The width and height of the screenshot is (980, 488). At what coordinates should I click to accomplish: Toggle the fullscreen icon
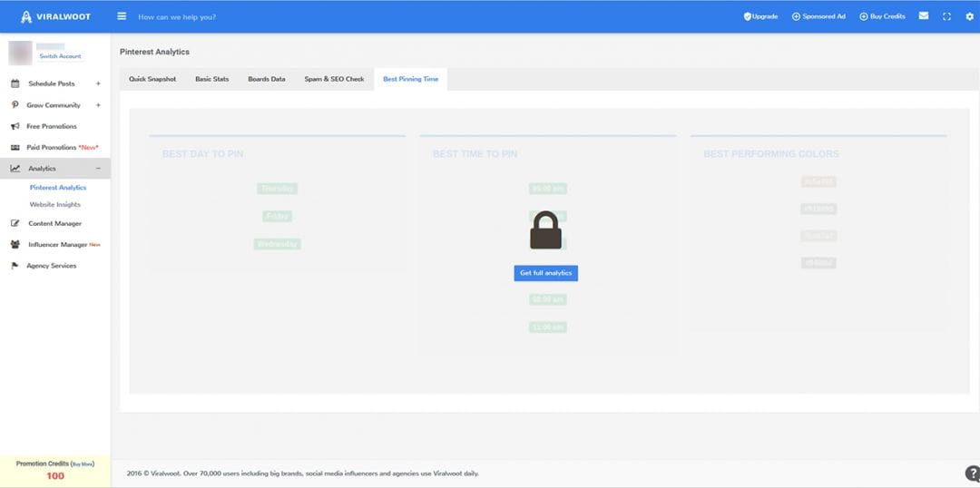coord(946,17)
